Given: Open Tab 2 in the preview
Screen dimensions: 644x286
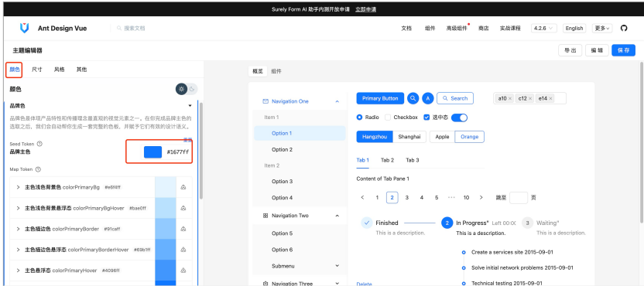Looking at the screenshot, I should point(387,160).
